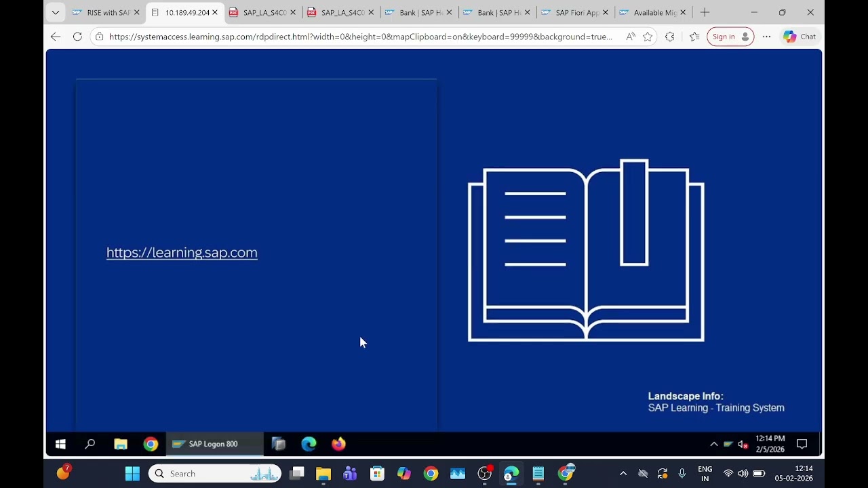Close the SAP Fiori App tab
This screenshot has width=868, height=488.
(605, 12)
